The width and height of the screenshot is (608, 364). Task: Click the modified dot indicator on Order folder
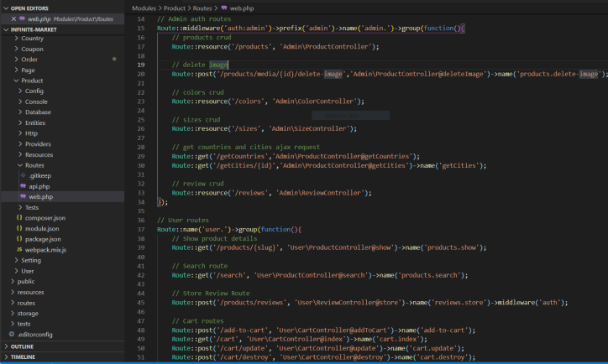[x=114, y=60]
